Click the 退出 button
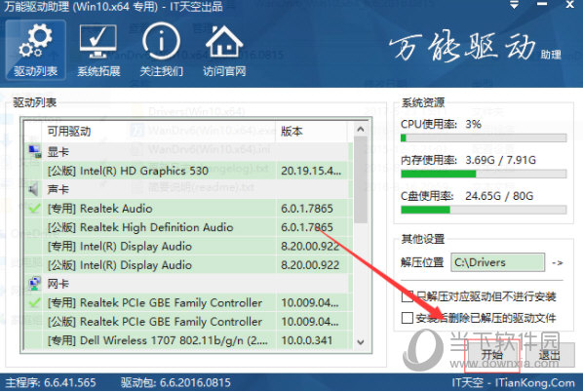Viewport: 583px width, 392px height. (549, 355)
